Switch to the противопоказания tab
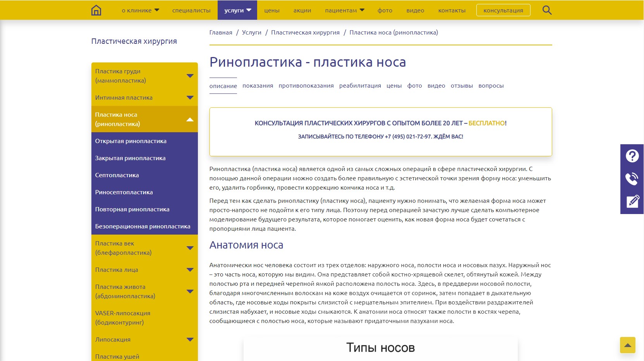Image resolution: width=644 pixels, height=361 pixels. point(306,86)
